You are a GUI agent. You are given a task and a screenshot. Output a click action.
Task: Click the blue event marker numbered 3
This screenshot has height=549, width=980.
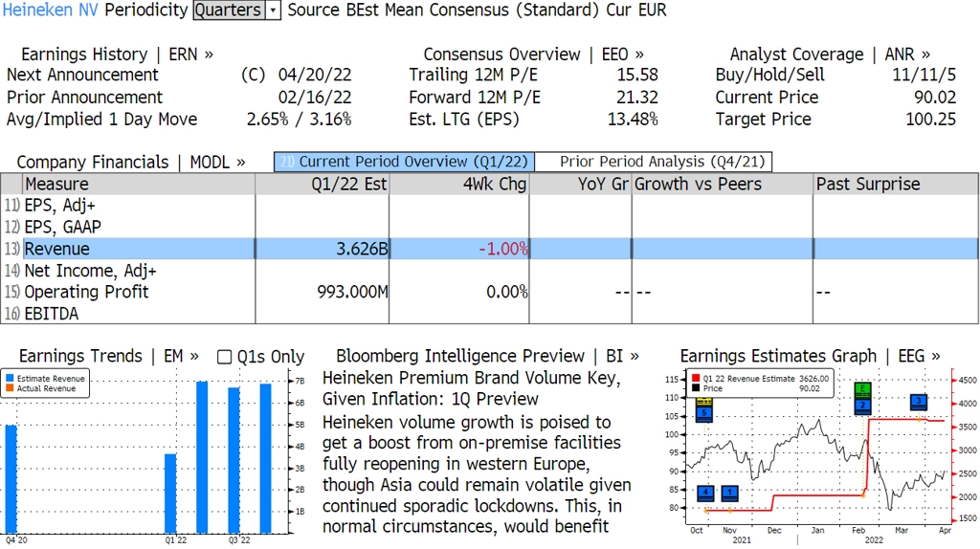point(919,402)
